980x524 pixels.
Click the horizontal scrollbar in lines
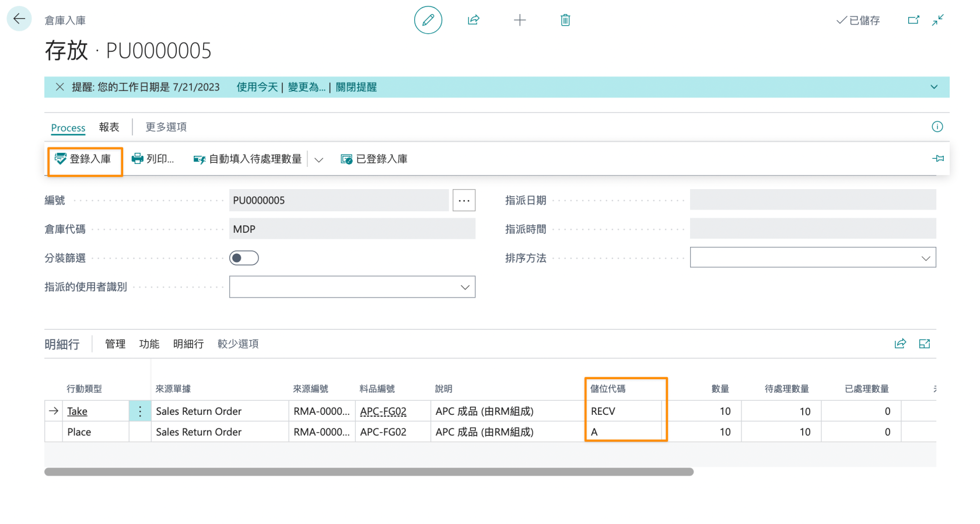coord(369,471)
